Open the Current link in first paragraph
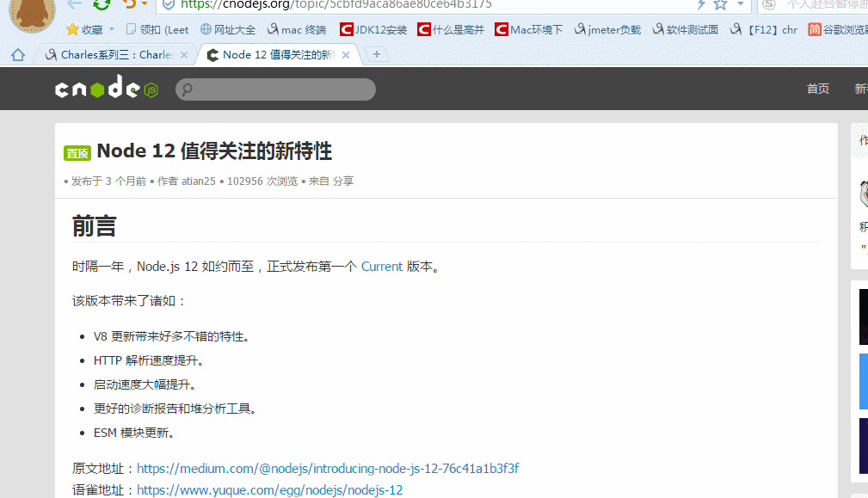The image size is (868, 498). coord(382,267)
